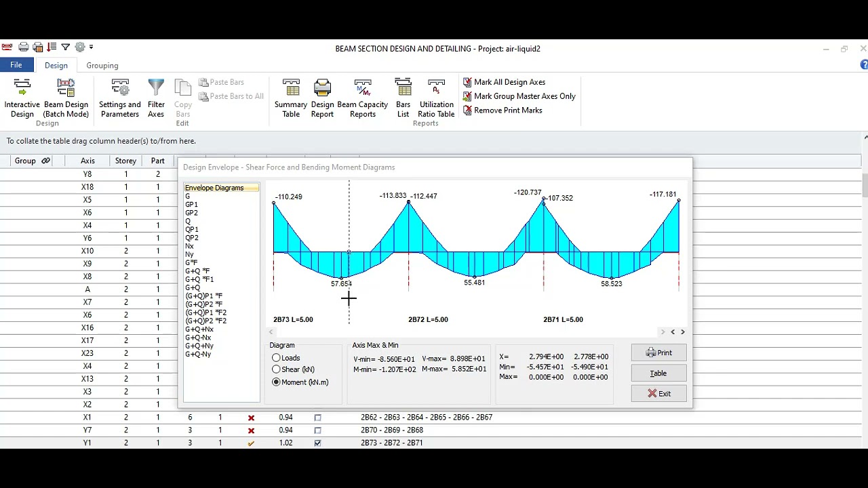Click the printer icon in quick access toolbar
The image size is (868, 488).
pos(24,47)
